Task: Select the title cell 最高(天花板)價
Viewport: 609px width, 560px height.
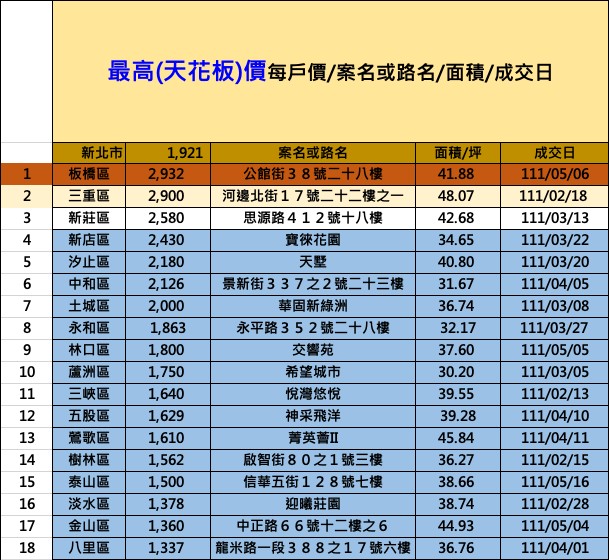Action: pyautogui.click(x=330, y=72)
